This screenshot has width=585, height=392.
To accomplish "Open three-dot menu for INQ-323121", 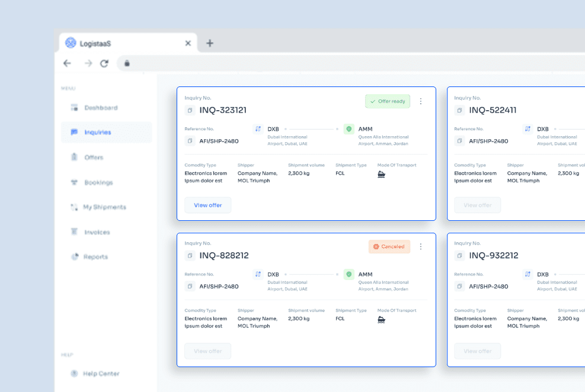I will click(x=421, y=101).
